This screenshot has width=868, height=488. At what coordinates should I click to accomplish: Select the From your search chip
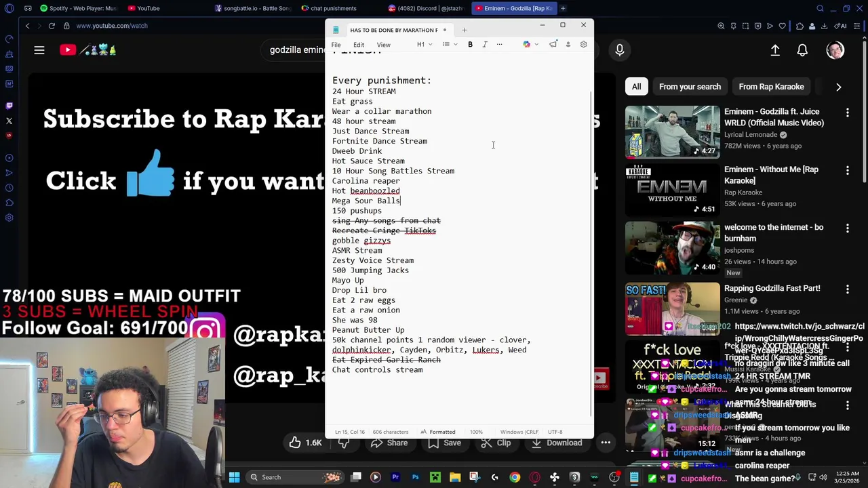[690, 87]
